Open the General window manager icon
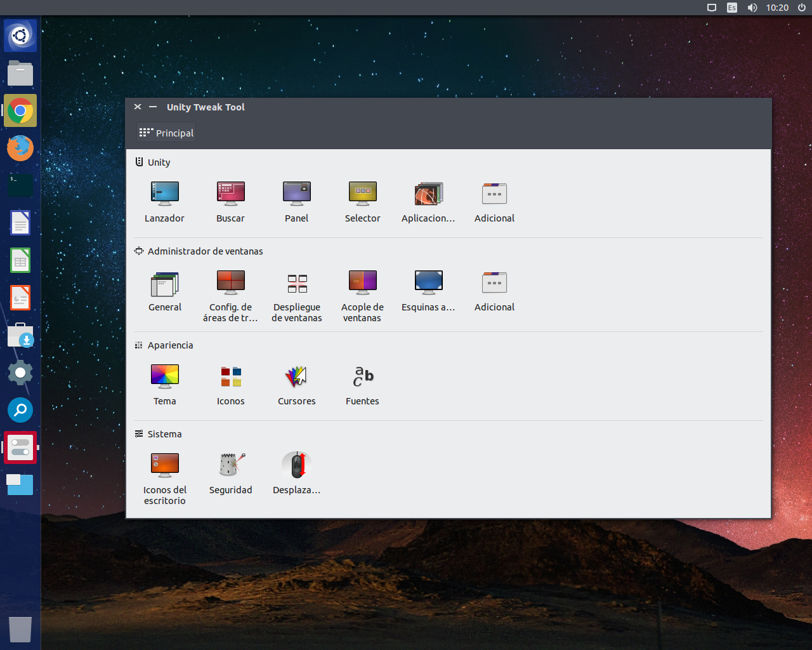 pyautogui.click(x=164, y=284)
